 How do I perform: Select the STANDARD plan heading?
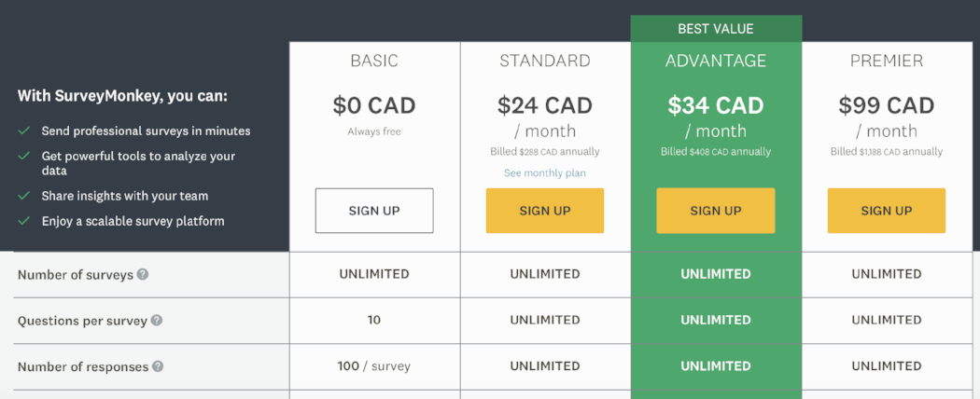[x=545, y=61]
